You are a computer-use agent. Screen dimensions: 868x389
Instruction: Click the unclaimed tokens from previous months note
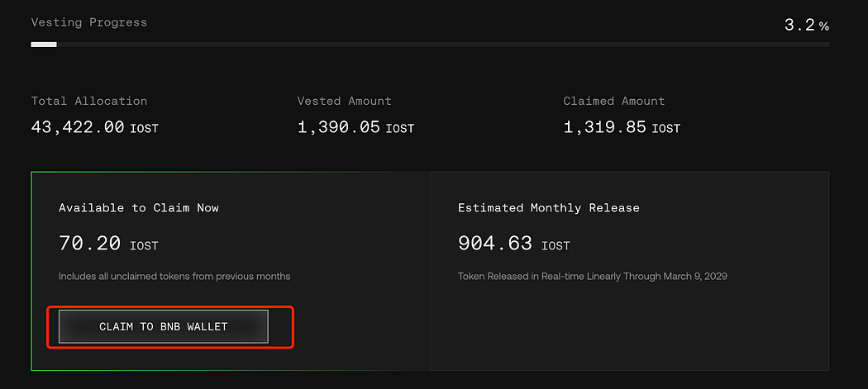pyautogui.click(x=174, y=276)
